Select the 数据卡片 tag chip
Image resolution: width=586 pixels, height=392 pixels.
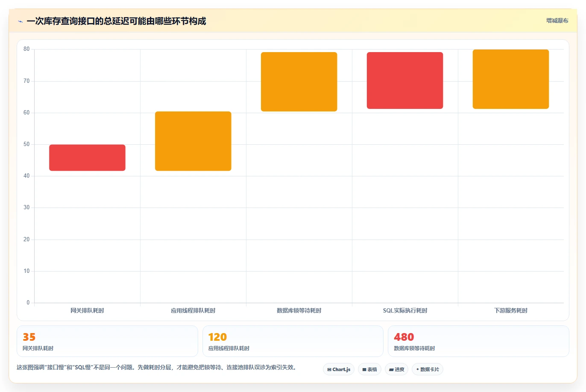pyautogui.click(x=428, y=369)
